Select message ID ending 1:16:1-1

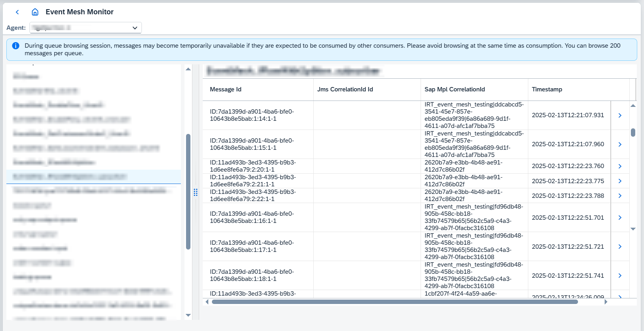click(252, 217)
